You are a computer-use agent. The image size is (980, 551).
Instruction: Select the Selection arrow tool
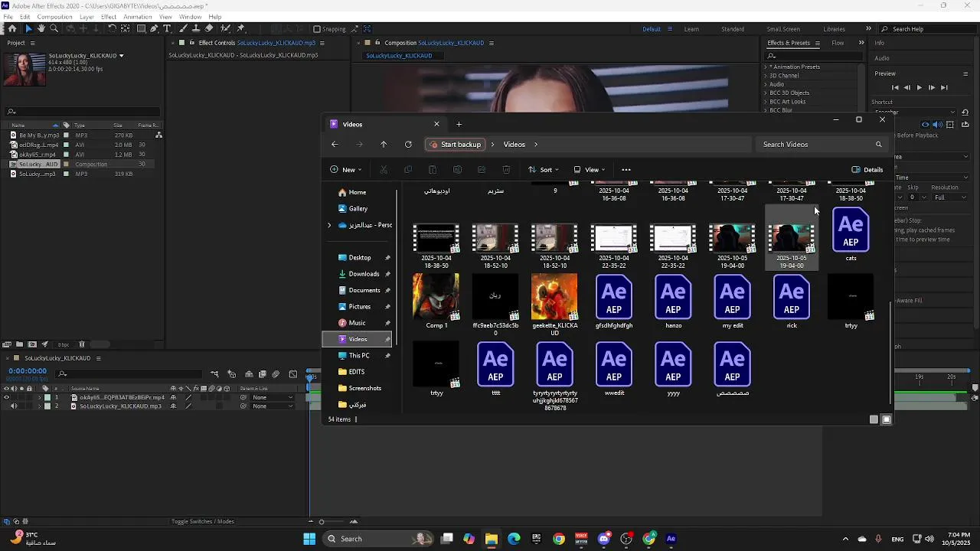click(30, 28)
